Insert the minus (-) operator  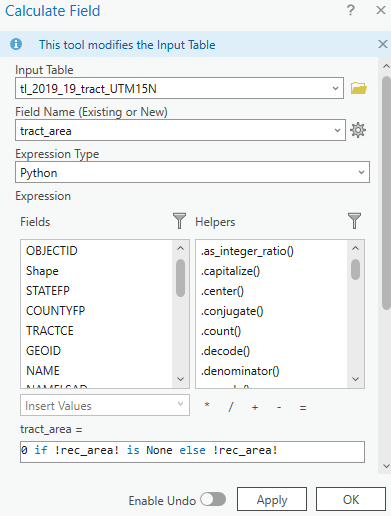[279, 407]
